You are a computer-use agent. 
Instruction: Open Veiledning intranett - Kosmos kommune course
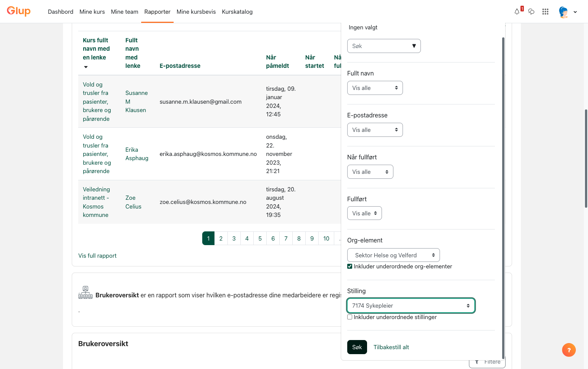(x=96, y=202)
